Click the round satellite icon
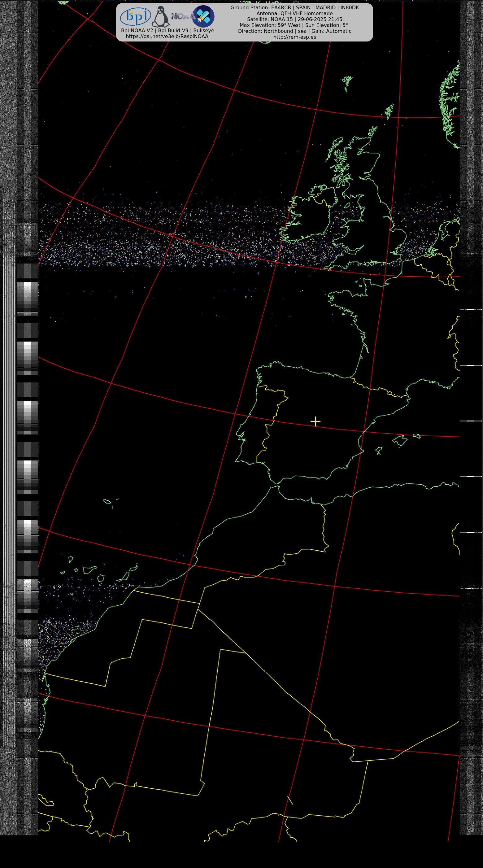This screenshot has height=868, width=483. (203, 16)
